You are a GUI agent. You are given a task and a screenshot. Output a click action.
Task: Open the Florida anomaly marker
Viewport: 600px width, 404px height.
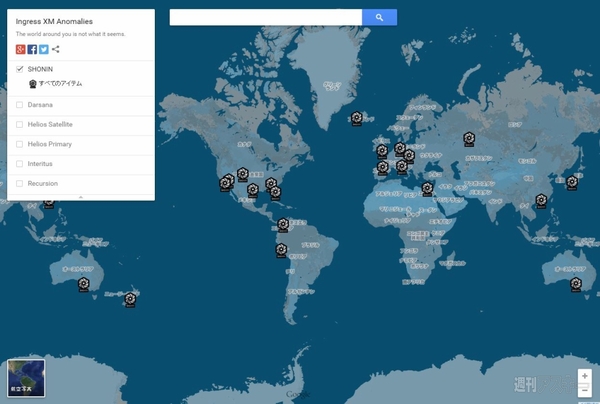(276, 192)
